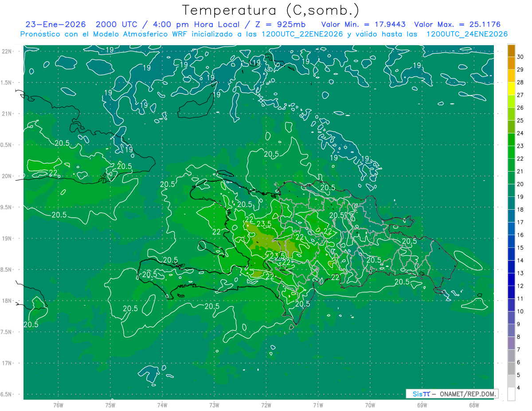The height and width of the screenshot is (411, 532).
Task: Click the "20N" latitude axis label
Action: (x=7, y=176)
